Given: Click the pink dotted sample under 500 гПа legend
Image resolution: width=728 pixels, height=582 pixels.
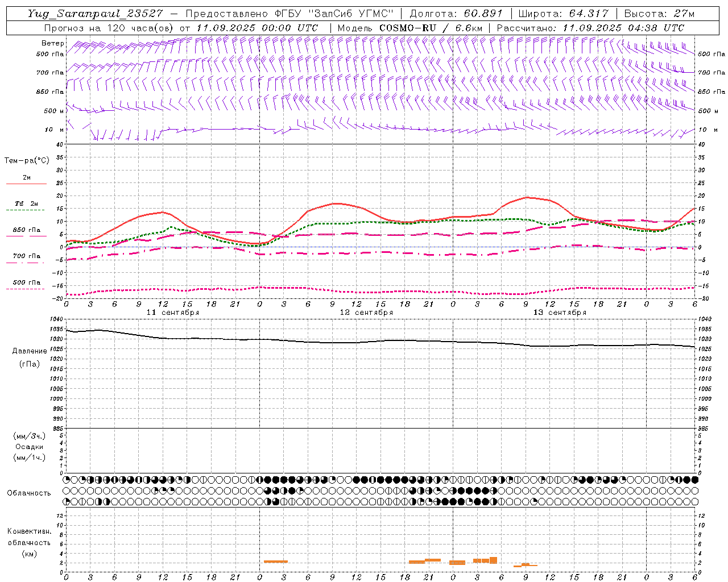Looking at the screenshot, I should 26,289.
